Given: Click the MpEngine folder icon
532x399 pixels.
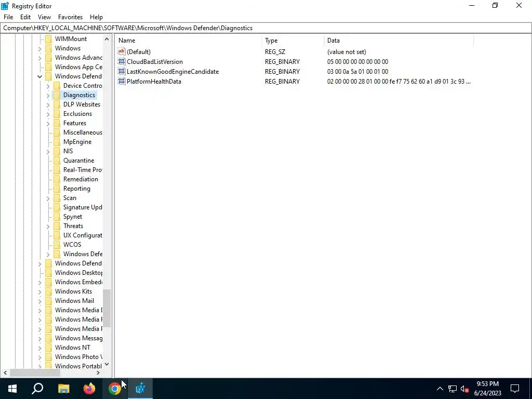Looking at the screenshot, I should click(x=57, y=142).
